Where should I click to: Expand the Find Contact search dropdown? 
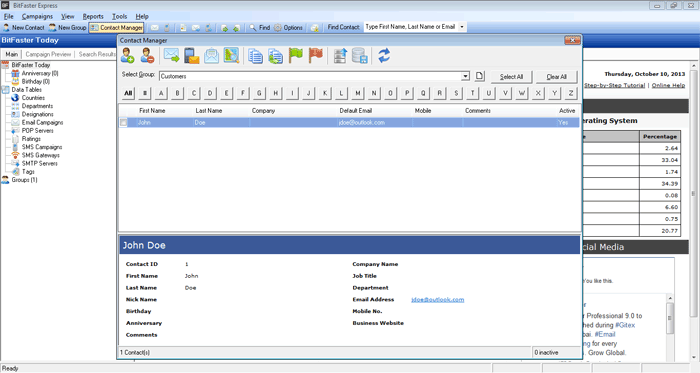pyautogui.click(x=462, y=27)
